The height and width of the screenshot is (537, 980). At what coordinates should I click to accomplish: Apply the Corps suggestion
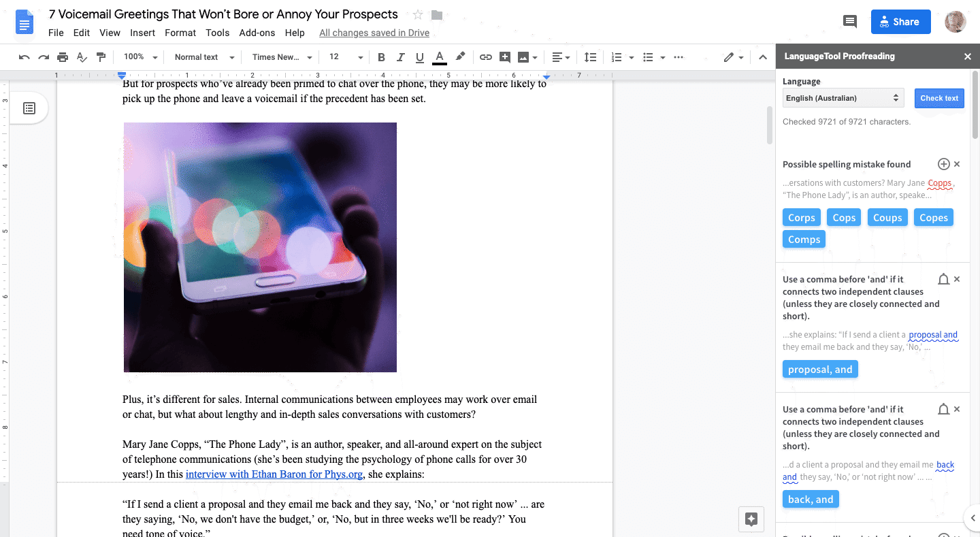tap(802, 218)
